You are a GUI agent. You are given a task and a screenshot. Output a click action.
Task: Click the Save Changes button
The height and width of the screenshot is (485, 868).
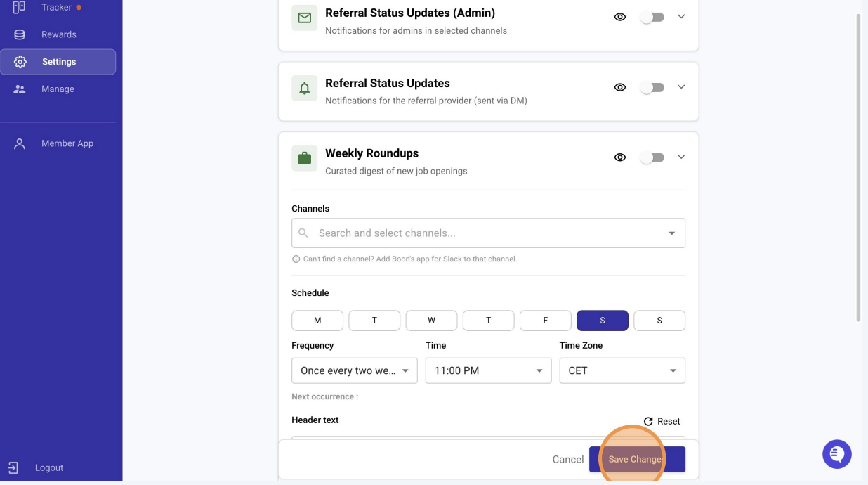point(637,459)
